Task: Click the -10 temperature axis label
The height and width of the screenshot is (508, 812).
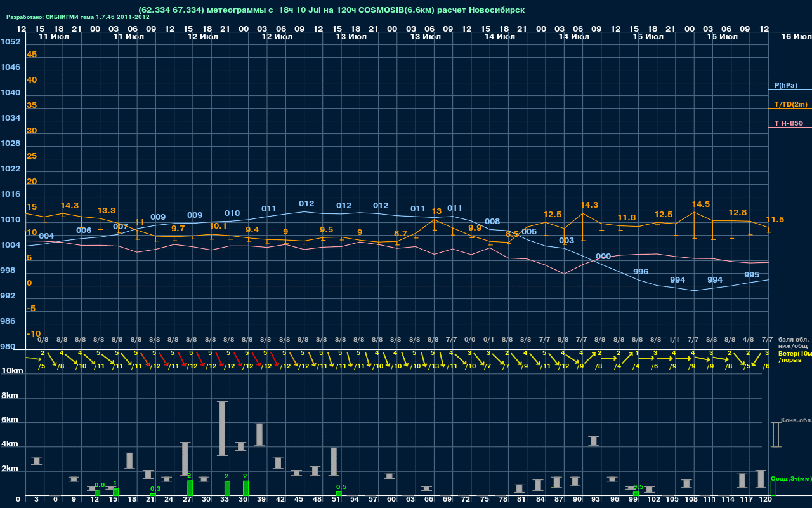Action: pos(34,333)
